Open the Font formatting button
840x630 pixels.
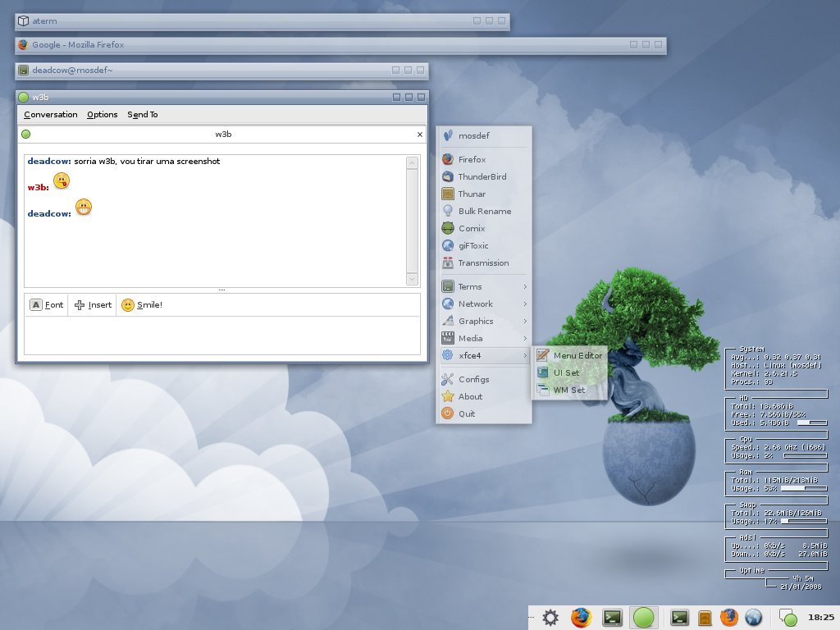pyautogui.click(x=47, y=305)
